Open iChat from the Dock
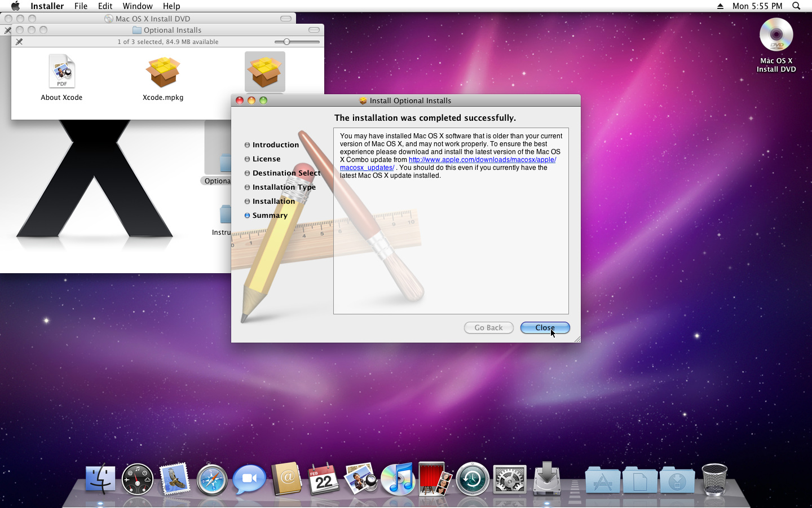This screenshot has height=508, width=812. point(249,480)
